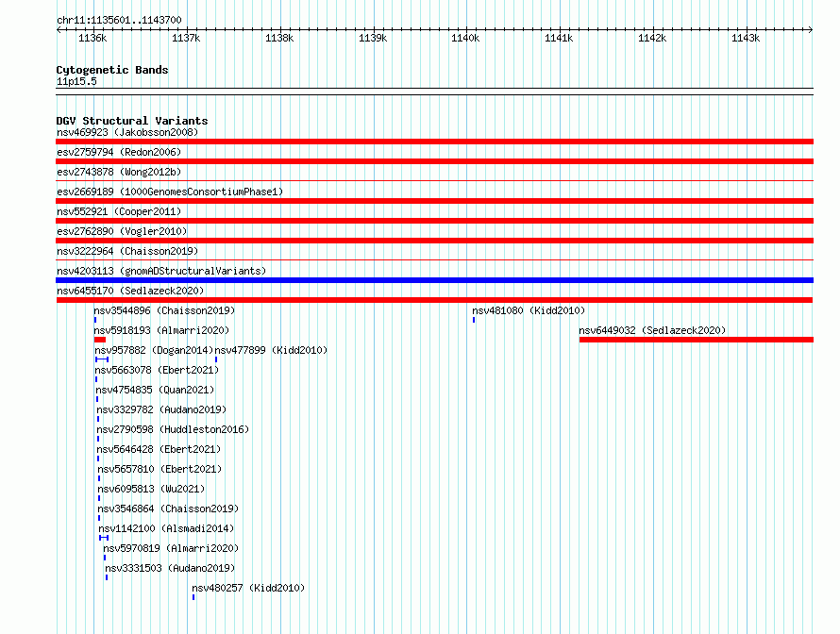Open nsv3329782 (Audano2019) variant label
Image resolution: width=840 pixels, height=634 pixels.
(x=161, y=409)
